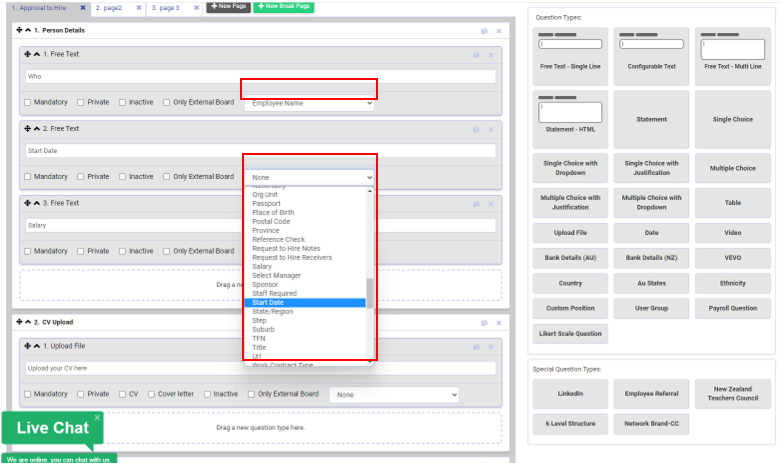The width and height of the screenshot is (782, 466).
Task: Collapse the Person Details section
Action: tap(28, 30)
